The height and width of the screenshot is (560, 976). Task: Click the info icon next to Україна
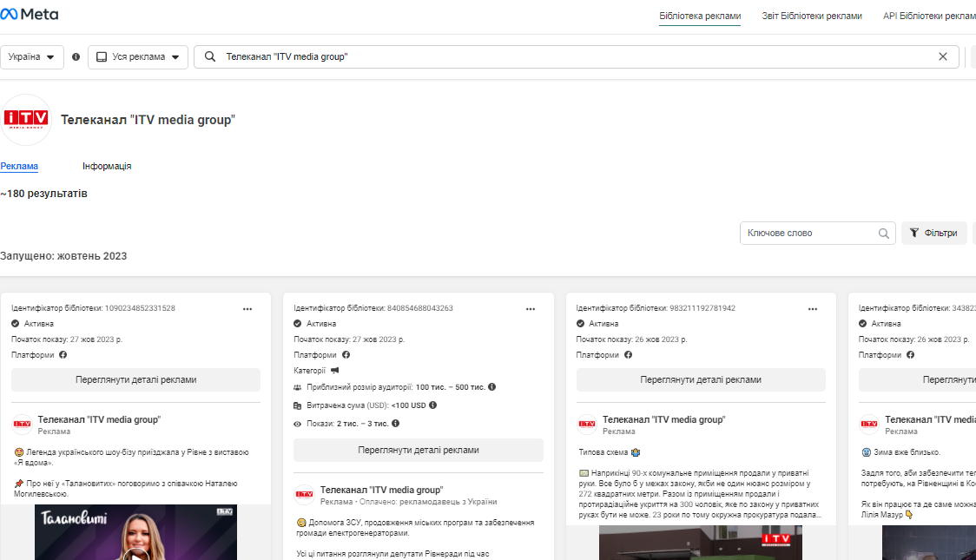[76, 56]
